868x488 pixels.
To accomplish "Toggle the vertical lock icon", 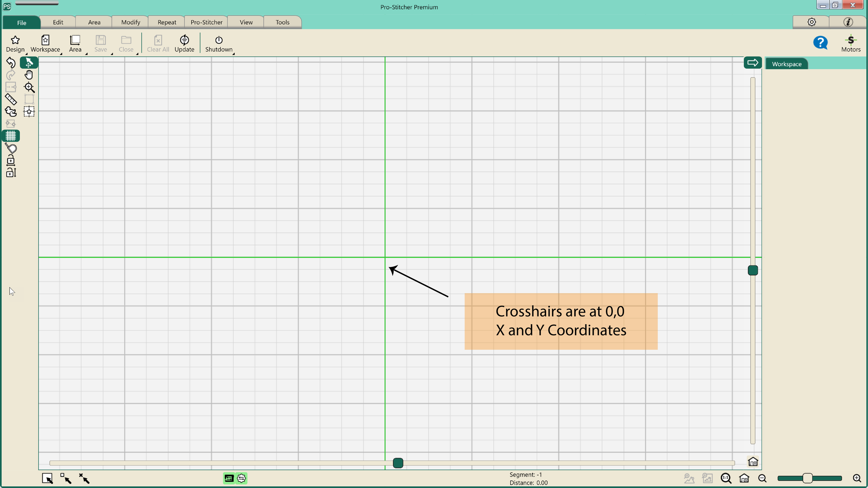I will point(11,173).
